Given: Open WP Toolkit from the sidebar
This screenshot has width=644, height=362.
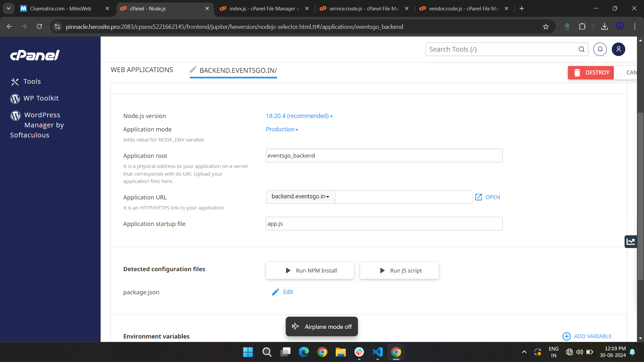Looking at the screenshot, I should [41, 98].
